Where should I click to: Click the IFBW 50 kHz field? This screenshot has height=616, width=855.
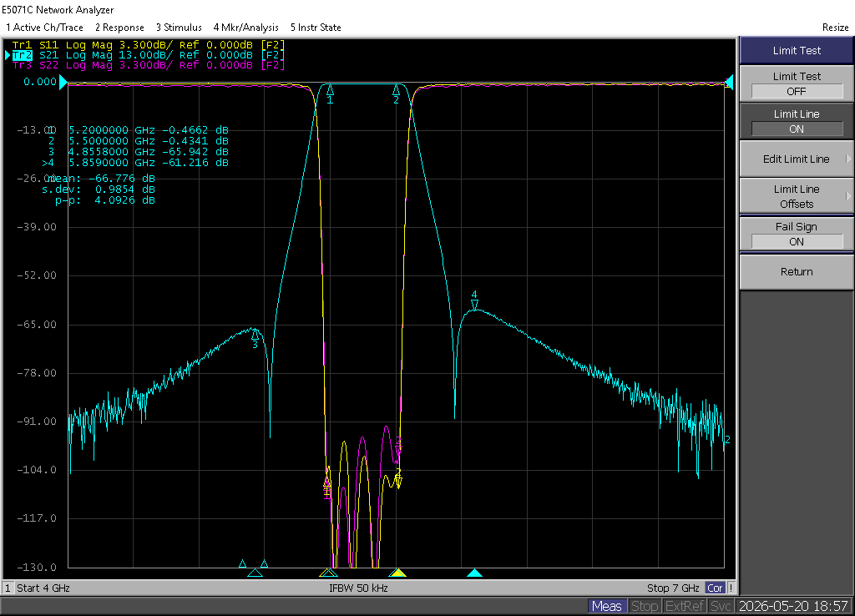click(358, 588)
